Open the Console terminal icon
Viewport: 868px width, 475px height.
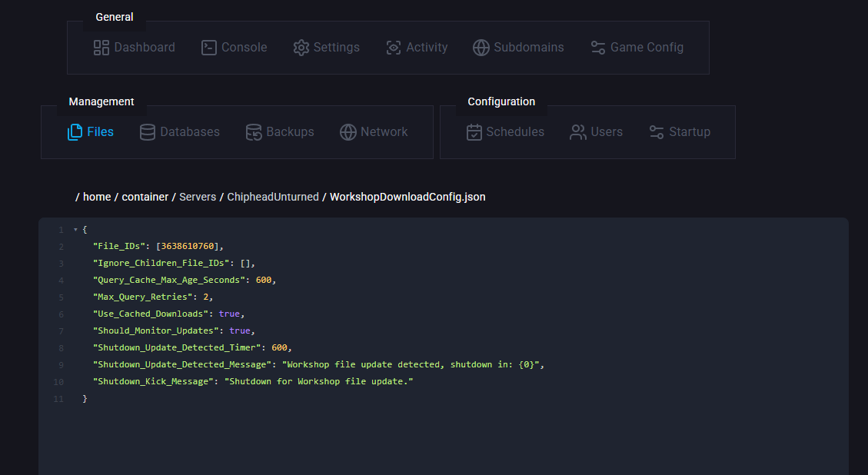(209, 48)
